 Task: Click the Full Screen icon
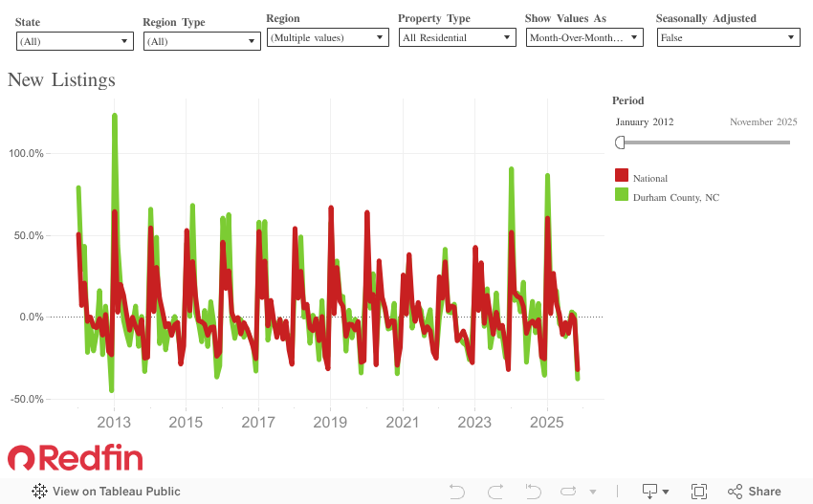[x=699, y=491]
